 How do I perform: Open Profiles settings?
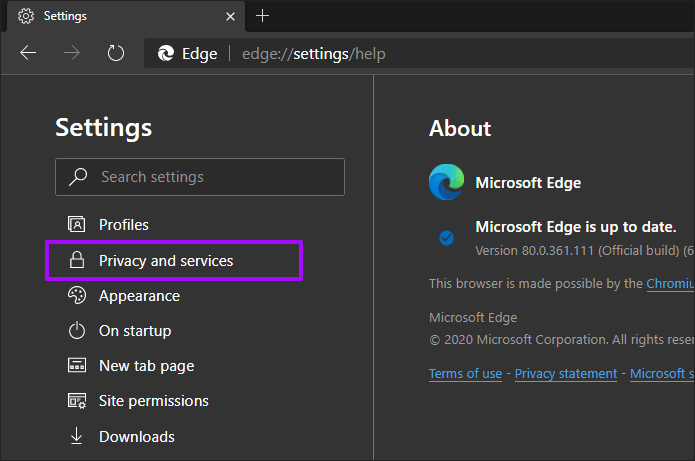(124, 225)
